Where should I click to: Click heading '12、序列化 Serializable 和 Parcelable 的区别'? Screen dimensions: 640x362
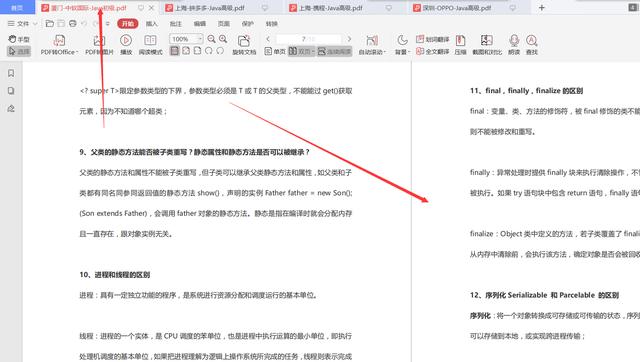point(544,295)
